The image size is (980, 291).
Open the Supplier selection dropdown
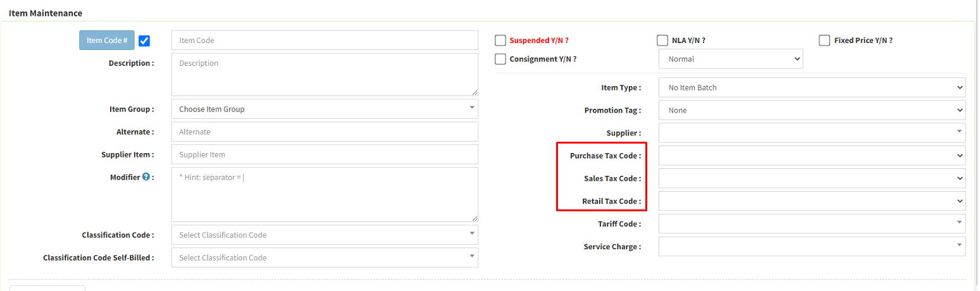pyautogui.click(x=812, y=133)
